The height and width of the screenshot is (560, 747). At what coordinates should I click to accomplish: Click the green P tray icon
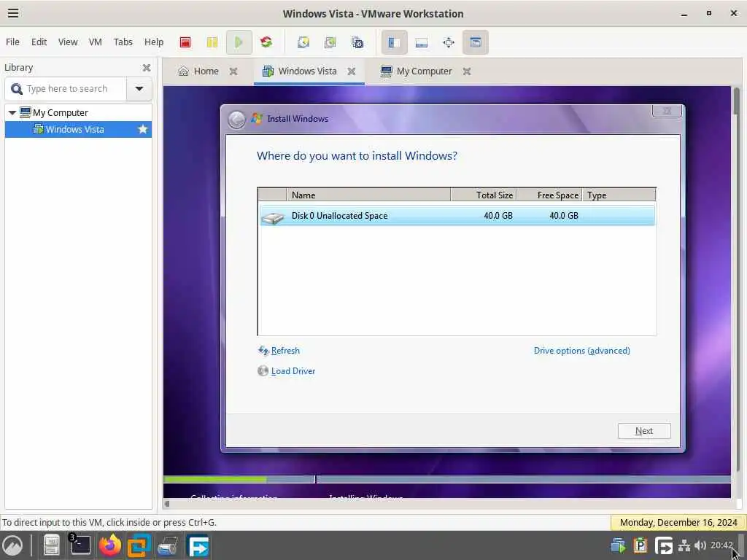point(640,545)
